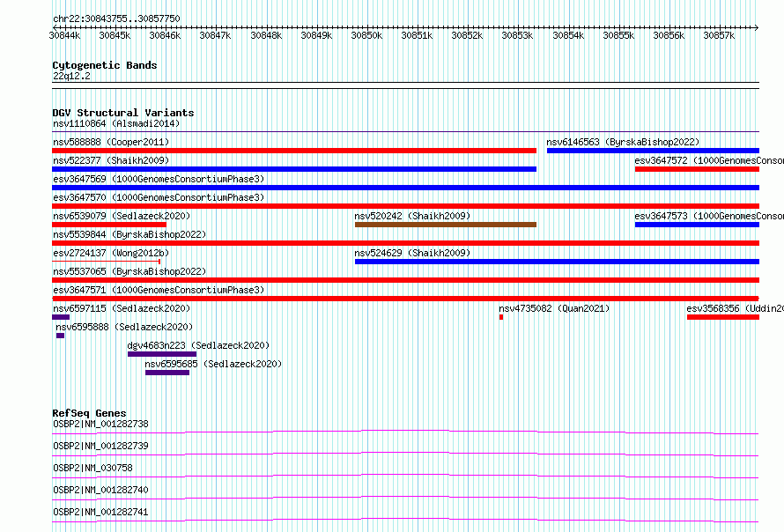Click the 30844k ruler tick label
Screen dimensions: 784x532
(64, 35)
